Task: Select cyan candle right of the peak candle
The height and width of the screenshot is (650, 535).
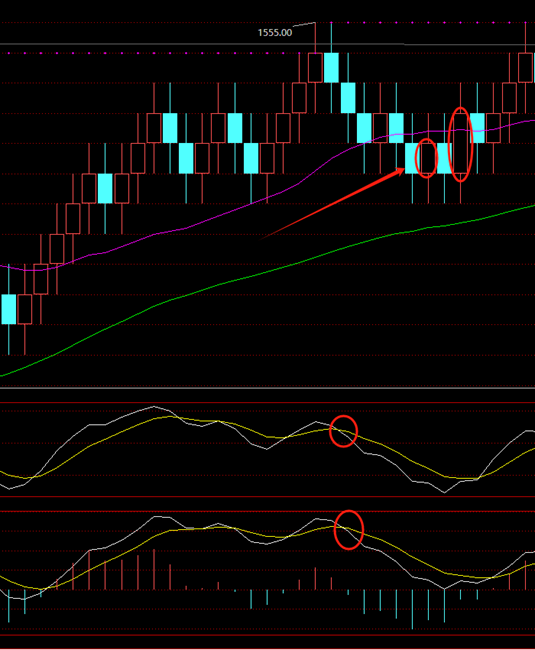Action: (332, 68)
